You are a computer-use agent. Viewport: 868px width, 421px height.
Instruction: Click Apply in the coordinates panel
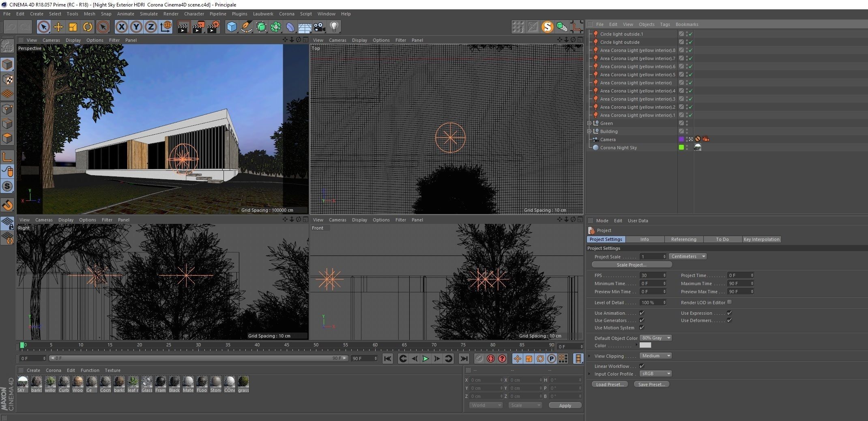click(x=565, y=406)
